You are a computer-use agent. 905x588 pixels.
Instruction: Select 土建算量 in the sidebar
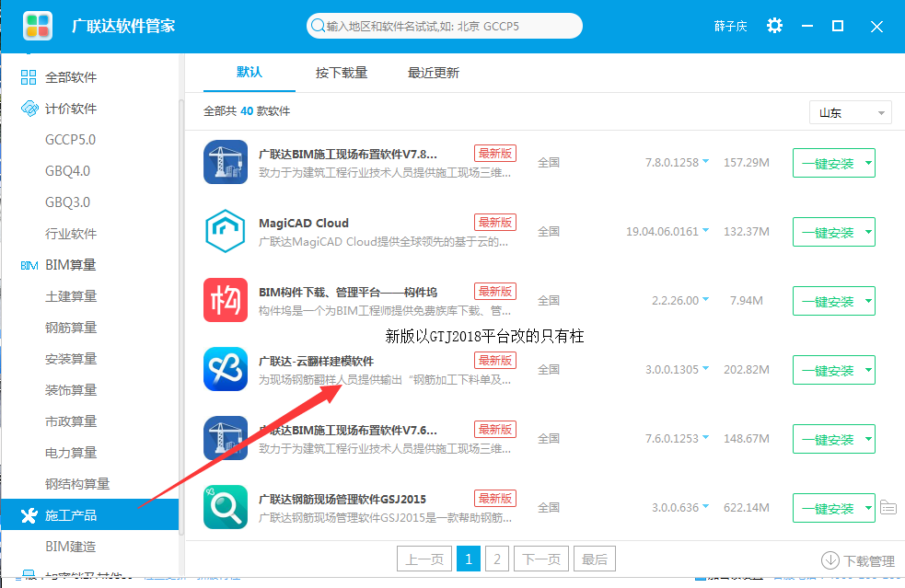pyautogui.click(x=71, y=296)
